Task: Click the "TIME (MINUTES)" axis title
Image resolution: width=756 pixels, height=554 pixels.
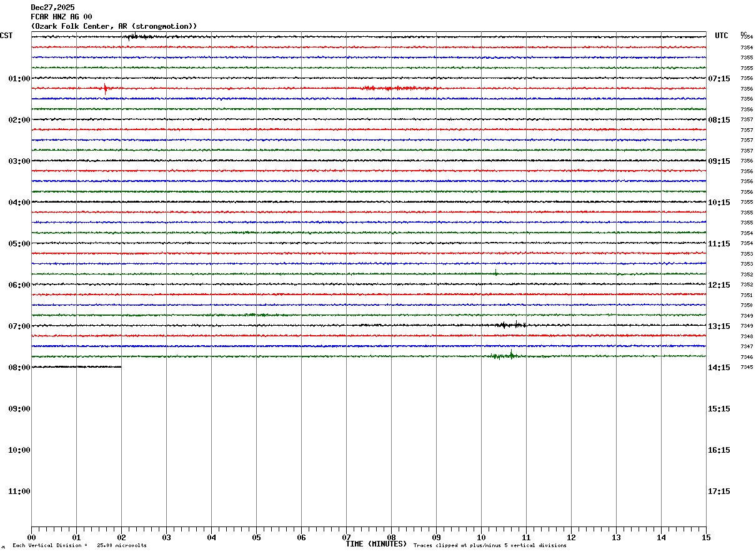Action: point(376,544)
